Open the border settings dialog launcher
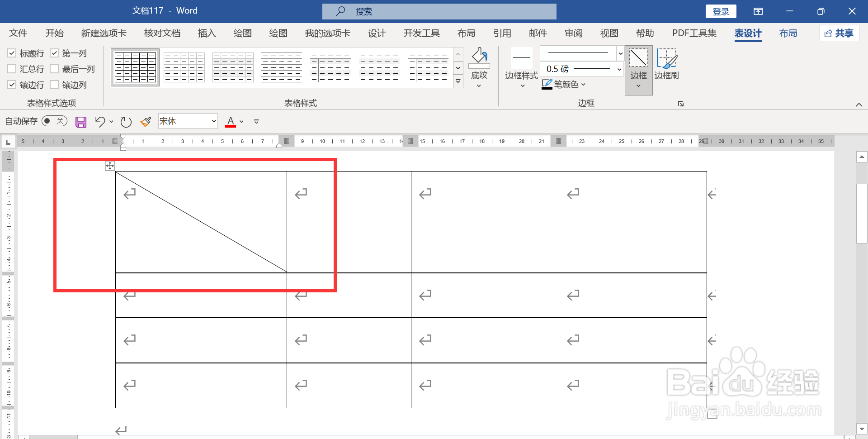 681,104
